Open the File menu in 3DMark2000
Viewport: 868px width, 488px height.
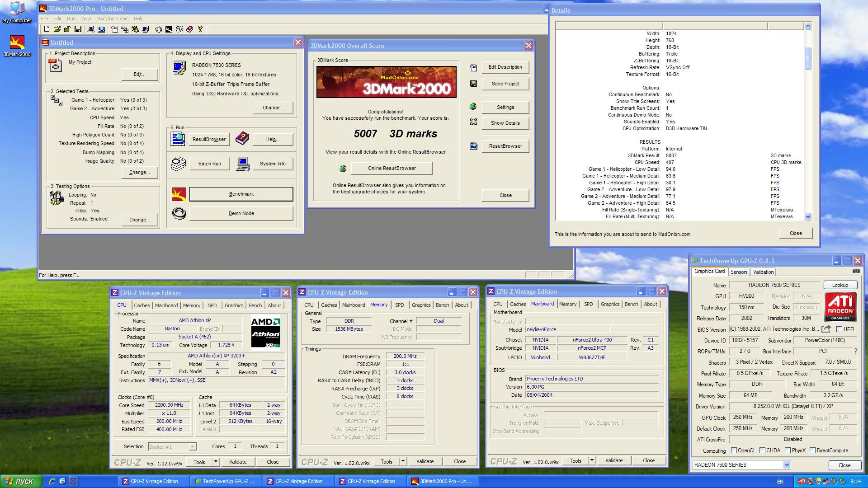click(44, 19)
